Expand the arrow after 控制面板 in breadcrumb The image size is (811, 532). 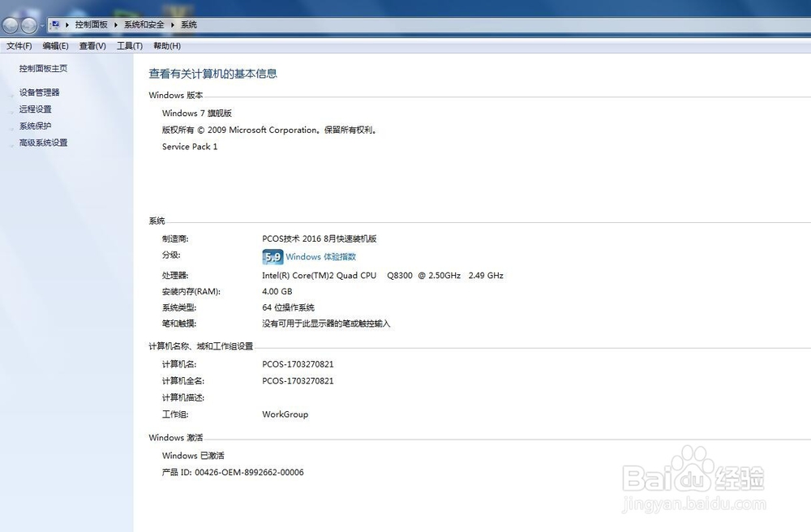click(115, 25)
